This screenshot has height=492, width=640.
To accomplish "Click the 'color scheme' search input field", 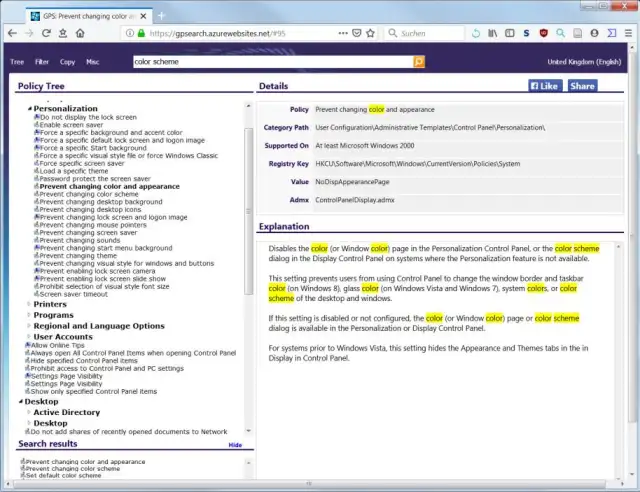I will [270, 62].
